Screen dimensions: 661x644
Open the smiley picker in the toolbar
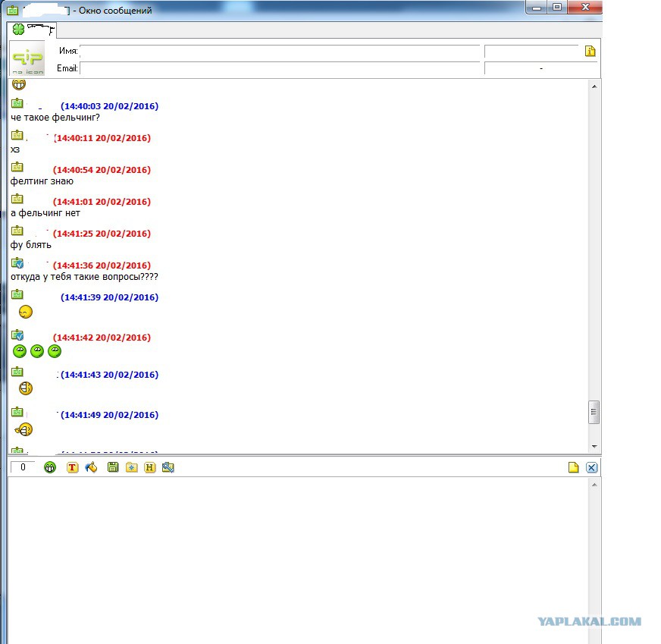[50, 467]
